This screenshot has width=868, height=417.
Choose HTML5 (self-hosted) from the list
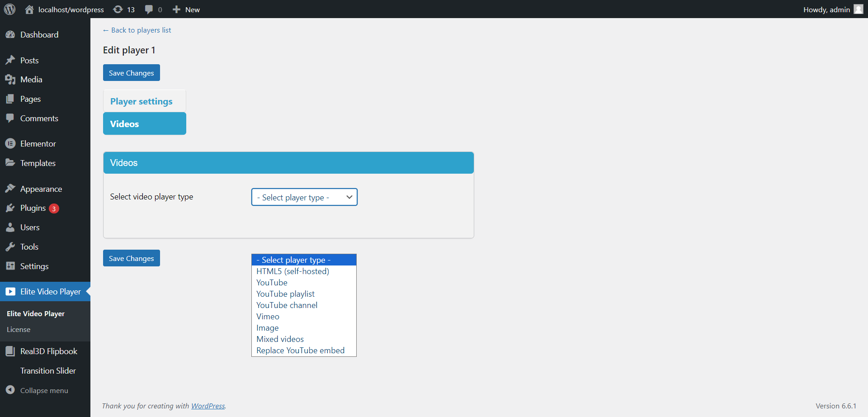pyautogui.click(x=304, y=271)
